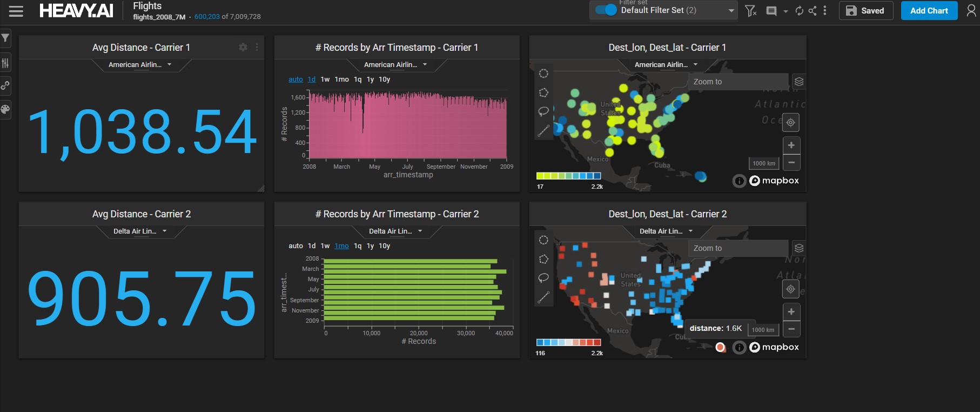Select lasso tool on Carrier 1 map
The image size is (980, 412).
click(543, 111)
